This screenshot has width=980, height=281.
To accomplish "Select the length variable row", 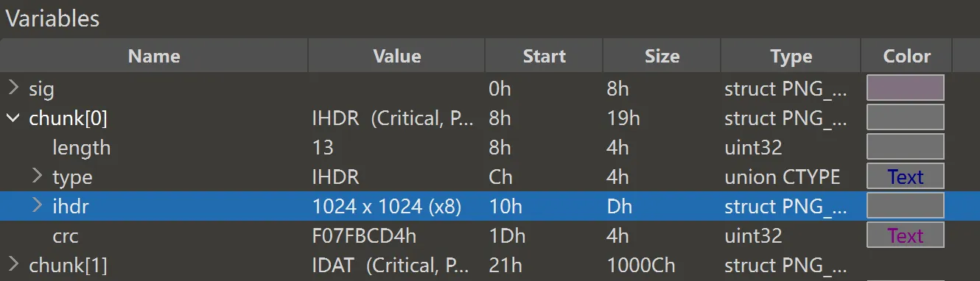I will point(490,147).
